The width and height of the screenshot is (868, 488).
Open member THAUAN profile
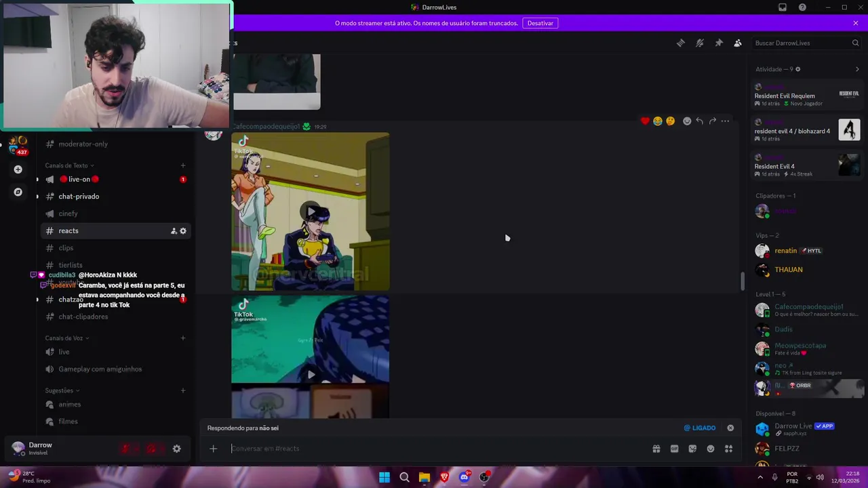807,270
